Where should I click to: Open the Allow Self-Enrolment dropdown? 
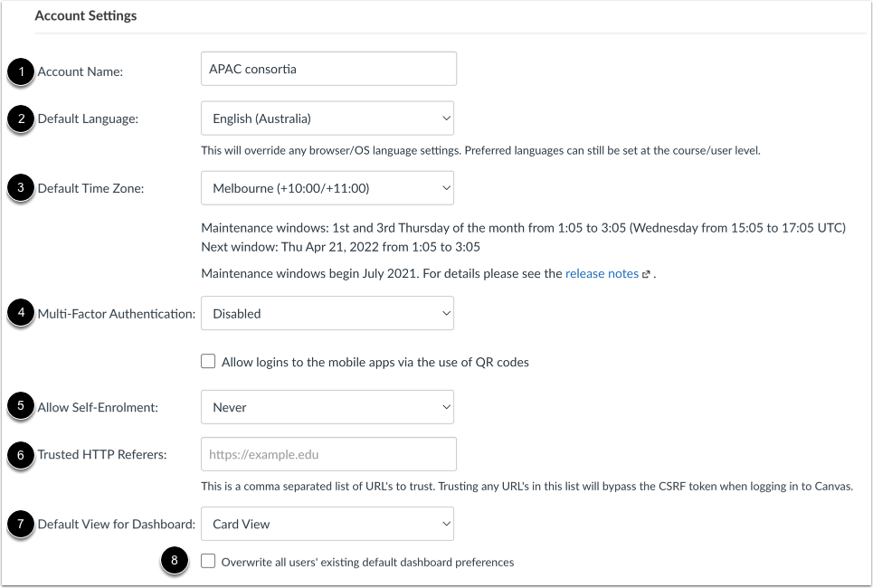click(327, 407)
